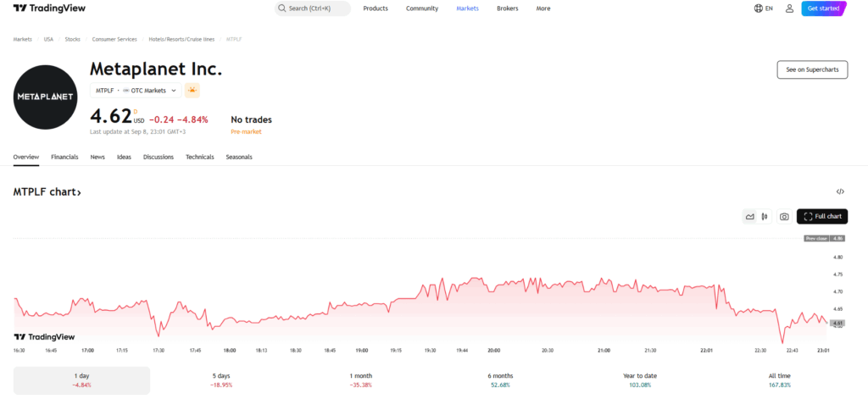Click the TradingView logo in header
The width and height of the screenshot is (868, 399).
49,8
